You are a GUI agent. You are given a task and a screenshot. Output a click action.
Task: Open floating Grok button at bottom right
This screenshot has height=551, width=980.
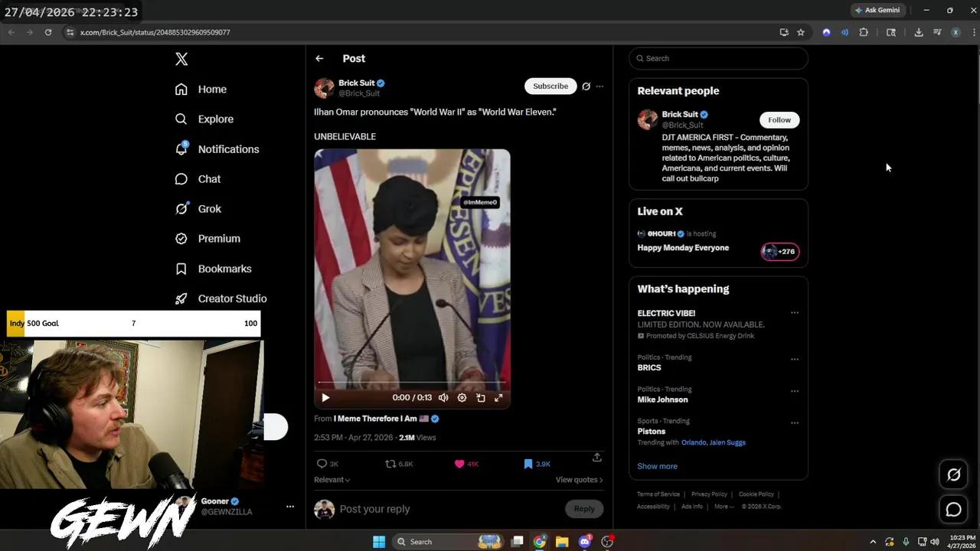point(953,474)
